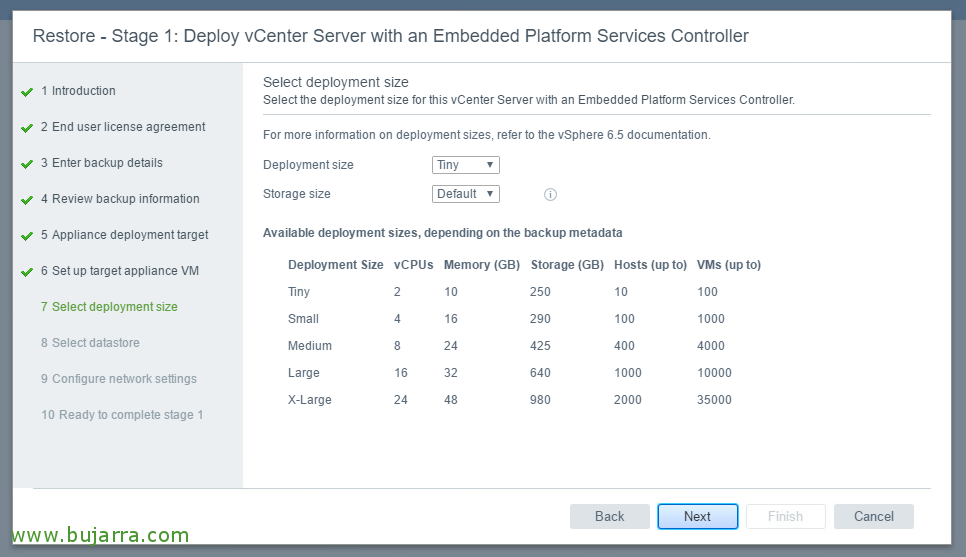
Task: Open the Deployment size dropdown
Action: [x=465, y=165]
